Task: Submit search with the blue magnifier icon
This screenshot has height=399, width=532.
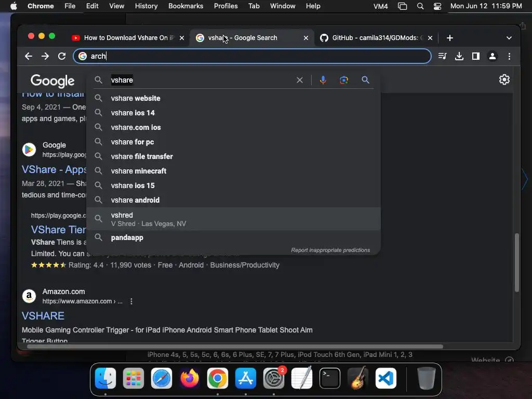Action: pos(365,80)
